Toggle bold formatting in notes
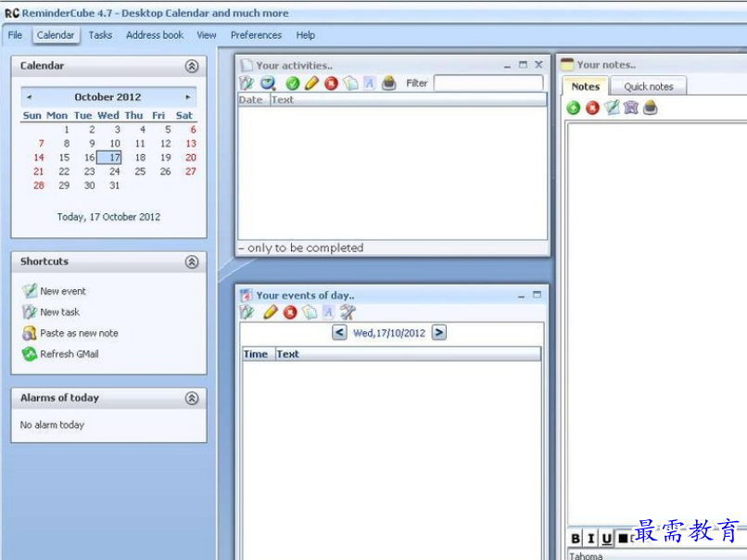Viewport: 747px width, 560px height. tap(576, 539)
